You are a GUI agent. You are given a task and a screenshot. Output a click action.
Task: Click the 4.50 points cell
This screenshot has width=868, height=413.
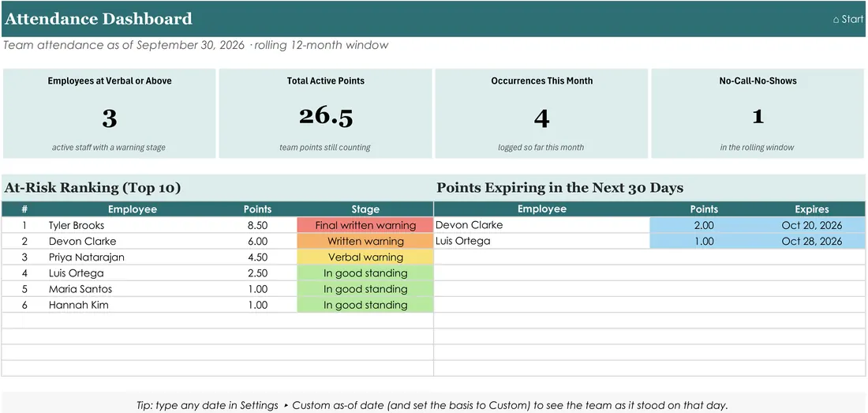click(x=257, y=257)
